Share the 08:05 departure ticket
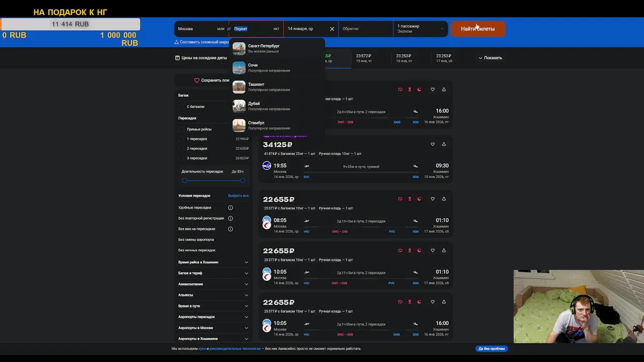 click(x=444, y=199)
